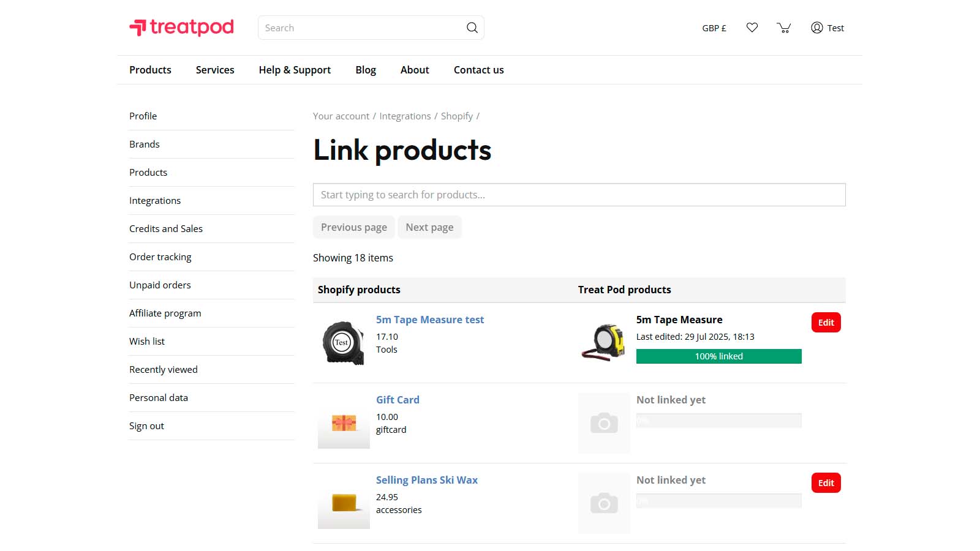The image size is (980, 551).
Task: Open Recently viewed
Action: coord(164,369)
